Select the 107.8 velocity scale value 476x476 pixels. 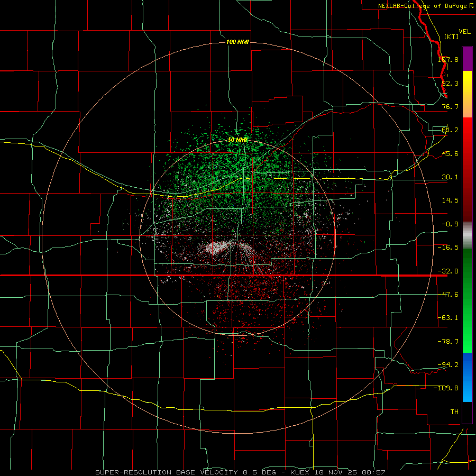(x=448, y=59)
